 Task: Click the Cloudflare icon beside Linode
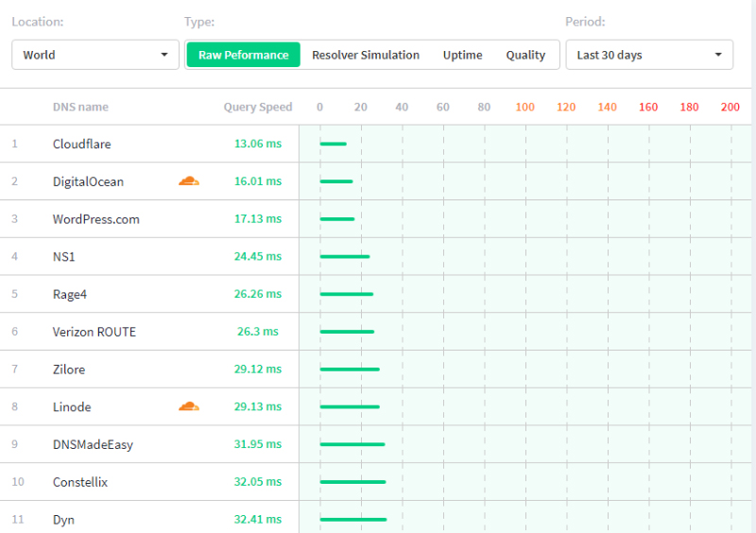pyautogui.click(x=189, y=406)
